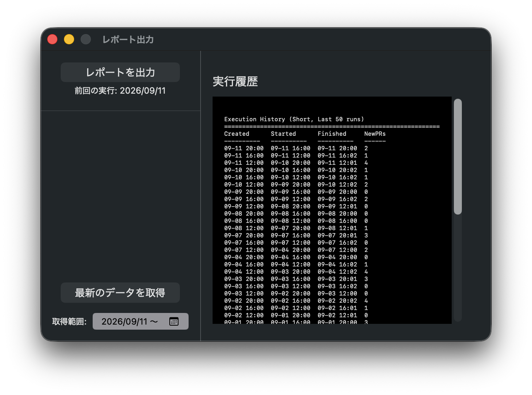Select Finished time 09-09 16:02

[x=337, y=199]
